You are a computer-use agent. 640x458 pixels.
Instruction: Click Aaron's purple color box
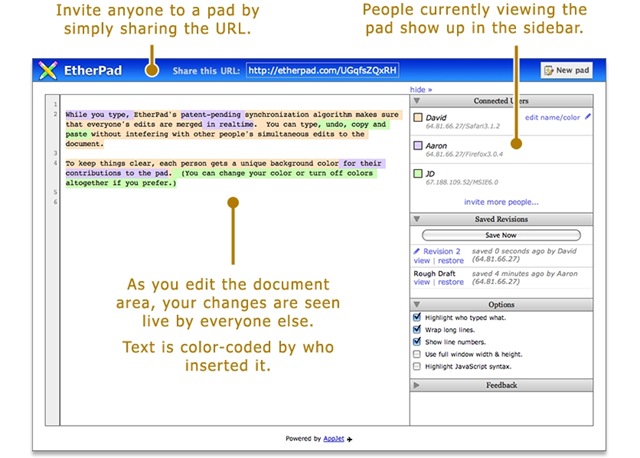pos(419,146)
